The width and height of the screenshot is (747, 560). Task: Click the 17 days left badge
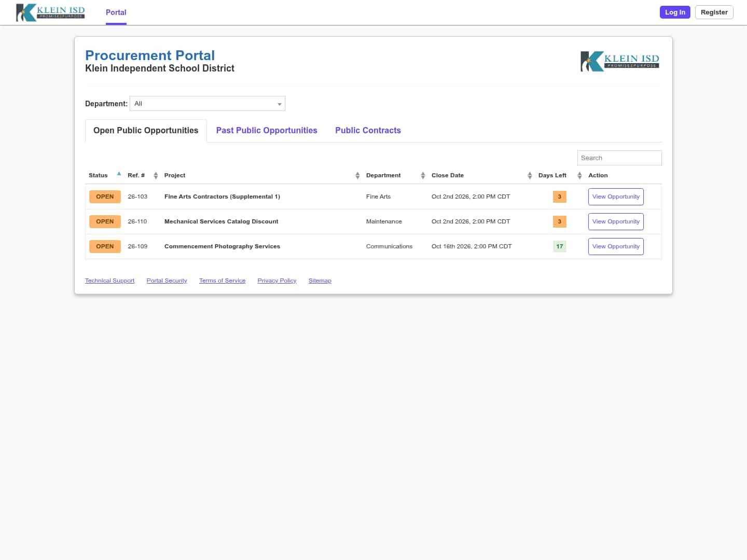(559, 247)
